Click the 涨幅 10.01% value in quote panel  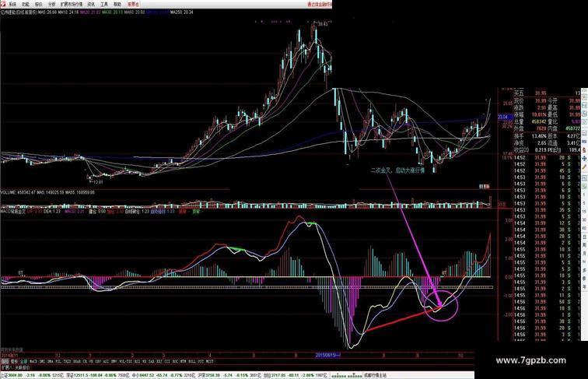541,115
